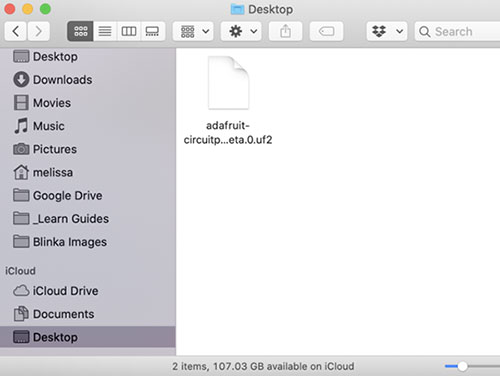Click the magnifying glass search icon
The height and width of the screenshot is (376, 500).
(425, 32)
